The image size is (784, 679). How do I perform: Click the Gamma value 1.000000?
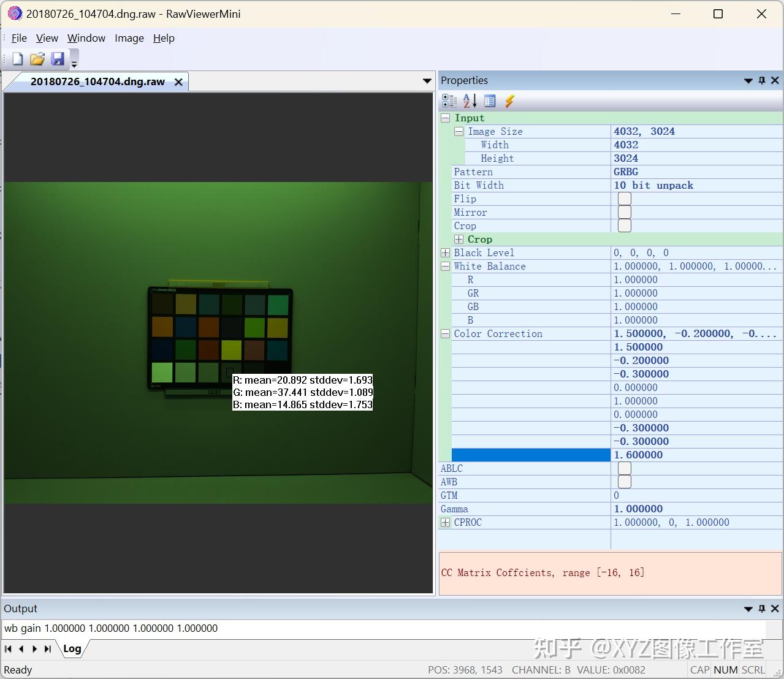638,509
